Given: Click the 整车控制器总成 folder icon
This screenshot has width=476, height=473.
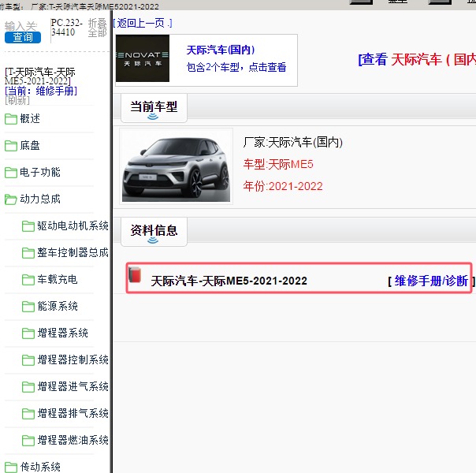Looking at the screenshot, I should pyautogui.click(x=28, y=252).
